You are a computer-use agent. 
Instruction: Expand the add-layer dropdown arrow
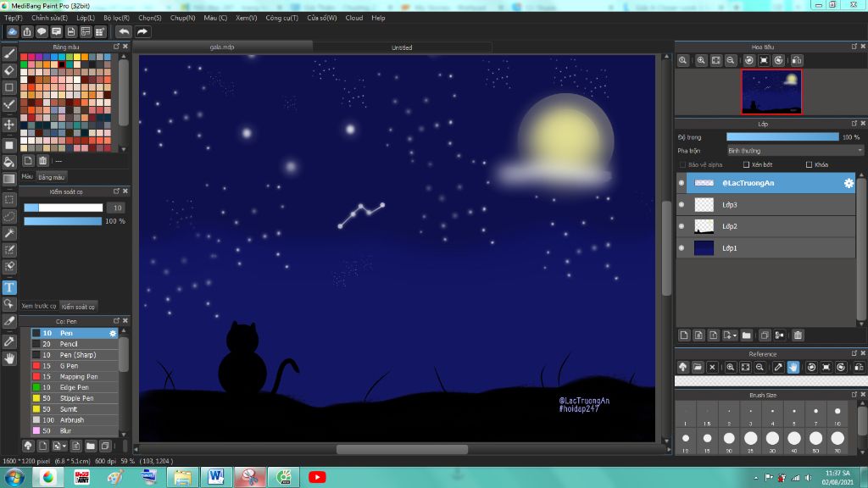735,335
